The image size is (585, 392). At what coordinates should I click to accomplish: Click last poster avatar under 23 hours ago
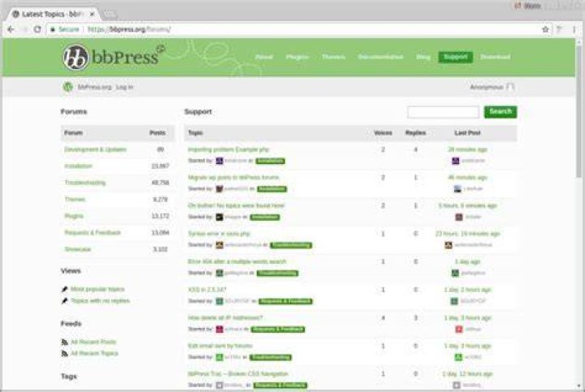point(448,245)
